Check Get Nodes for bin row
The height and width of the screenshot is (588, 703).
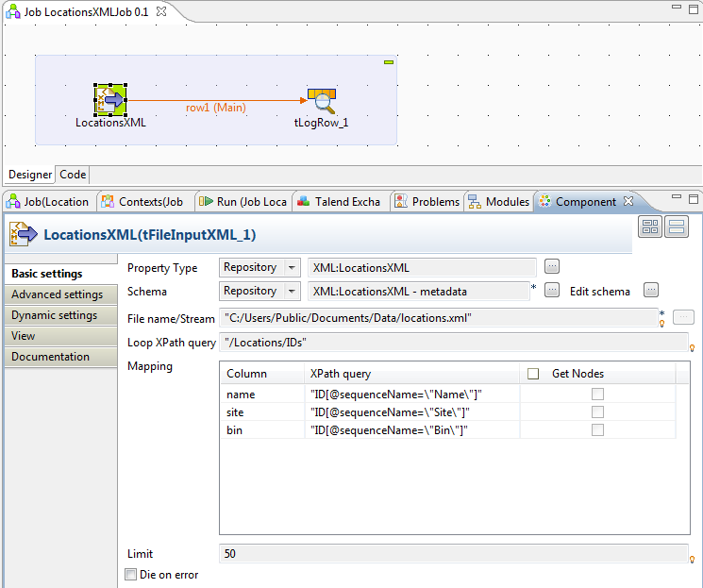pyautogui.click(x=597, y=429)
